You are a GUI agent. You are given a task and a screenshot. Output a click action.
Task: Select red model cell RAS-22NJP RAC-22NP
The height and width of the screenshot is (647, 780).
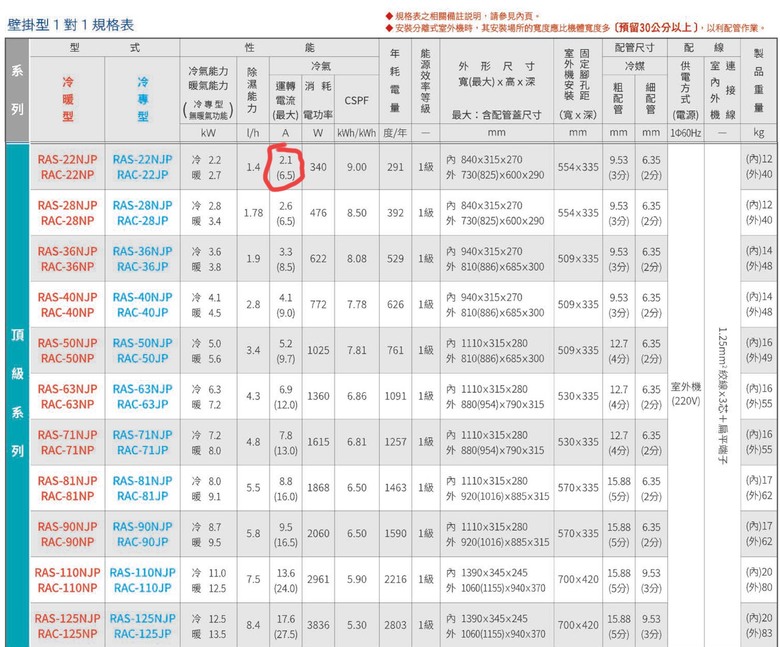click(68, 167)
